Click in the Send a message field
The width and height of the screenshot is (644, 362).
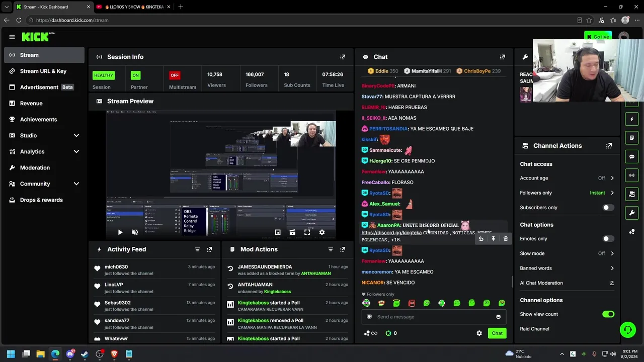pyautogui.click(x=434, y=317)
